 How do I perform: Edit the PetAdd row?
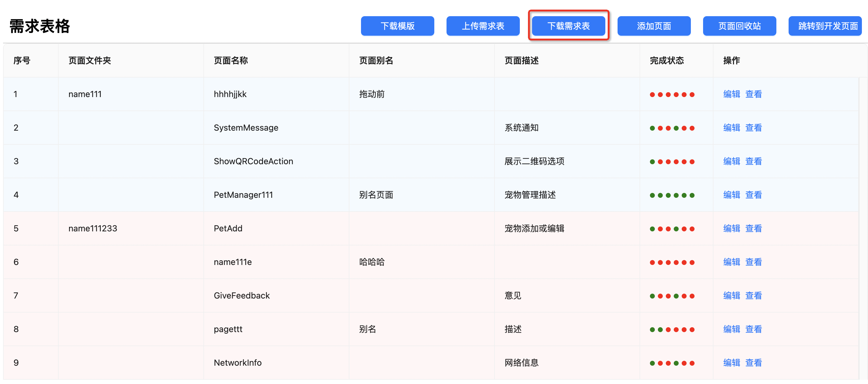[x=731, y=228]
